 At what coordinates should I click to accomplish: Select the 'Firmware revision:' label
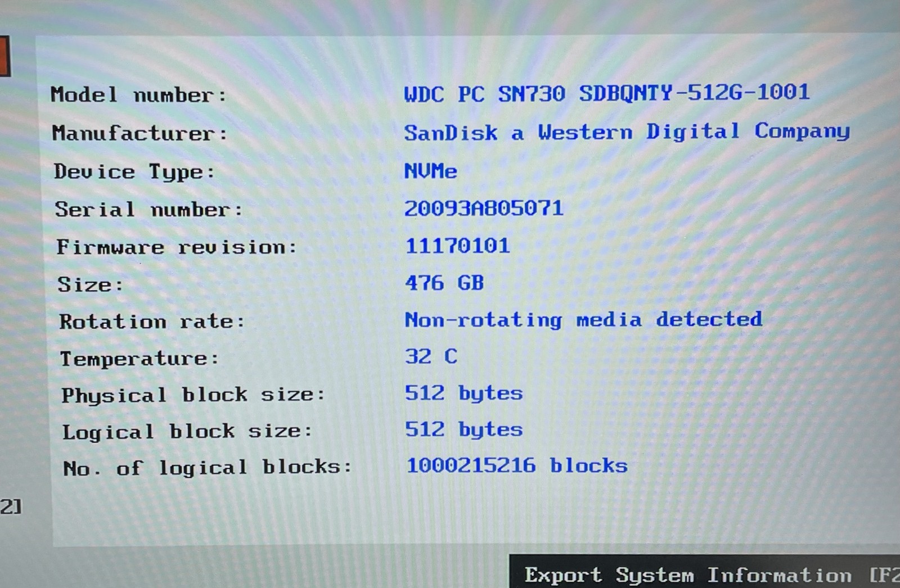click(x=177, y=247)
